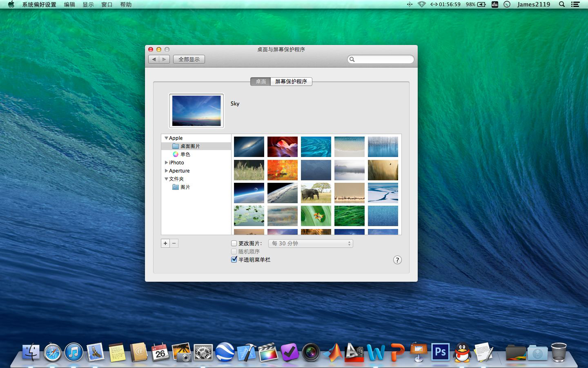Image resolution: width=588 pixels, height=368 pixels.
Task: Switch to the 屏幕保护程序 tab
Action: coord(291,81)
